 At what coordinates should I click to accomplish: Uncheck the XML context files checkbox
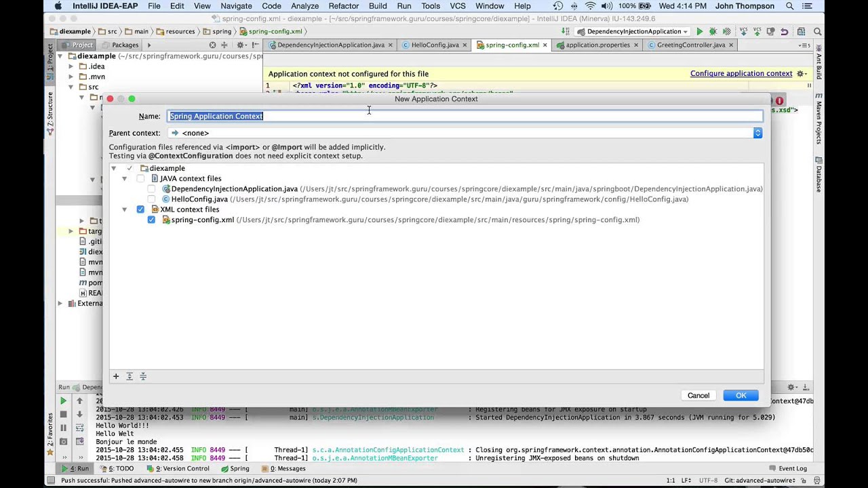coord(140,209)
